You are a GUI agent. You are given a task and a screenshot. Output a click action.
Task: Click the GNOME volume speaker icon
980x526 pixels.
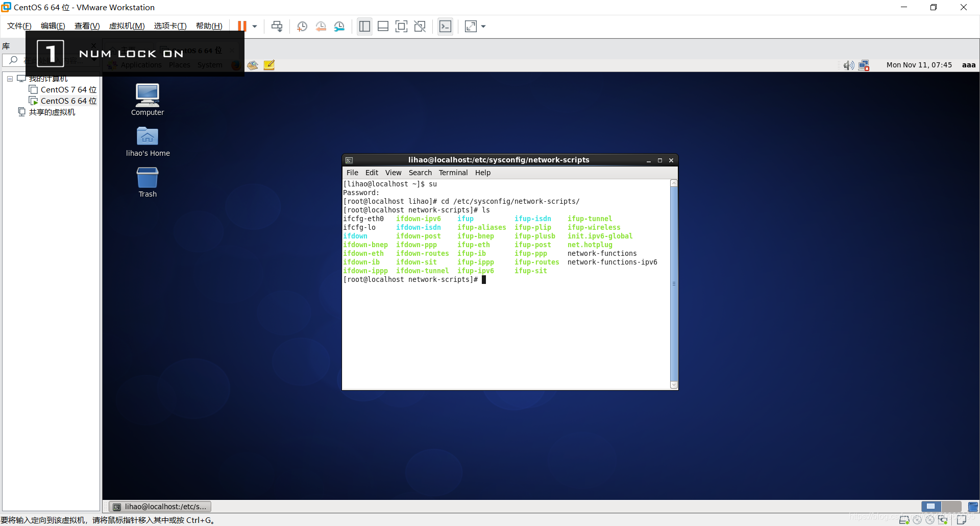848,65
